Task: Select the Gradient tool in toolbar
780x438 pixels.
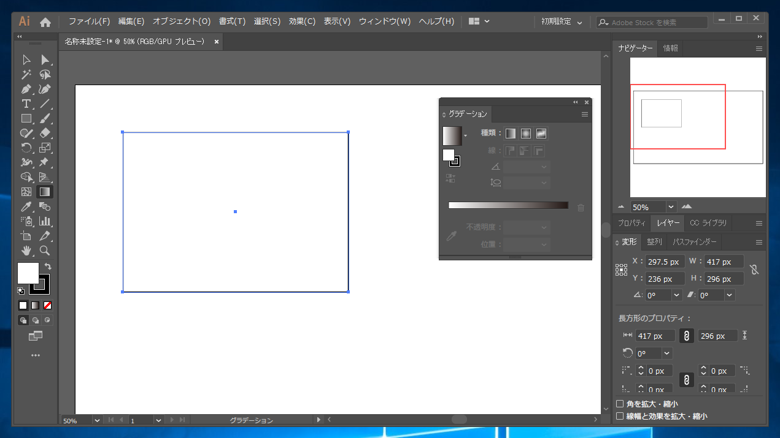Action: 45,192
